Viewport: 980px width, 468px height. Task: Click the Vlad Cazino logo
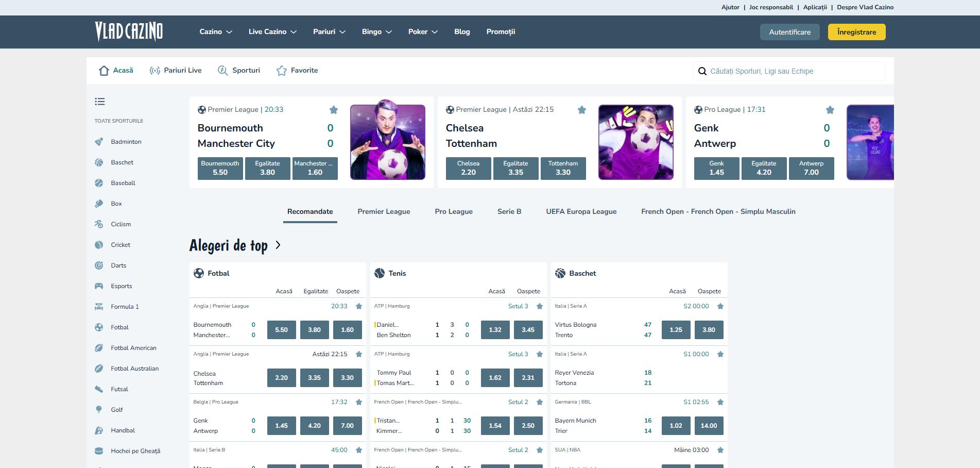coord(129,32)
